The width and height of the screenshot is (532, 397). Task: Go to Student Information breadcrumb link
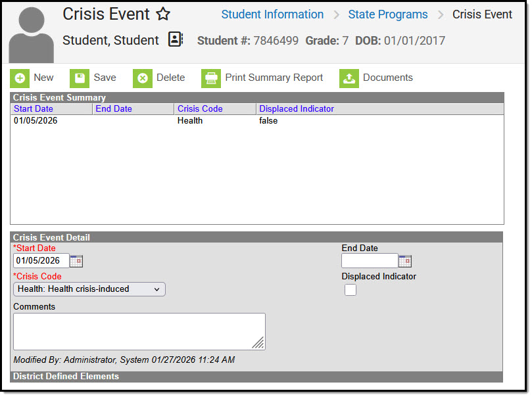point(272,14)
